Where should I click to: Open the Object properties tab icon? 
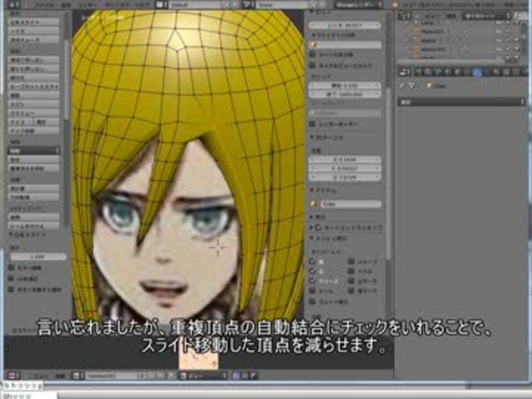click(457, 72)
